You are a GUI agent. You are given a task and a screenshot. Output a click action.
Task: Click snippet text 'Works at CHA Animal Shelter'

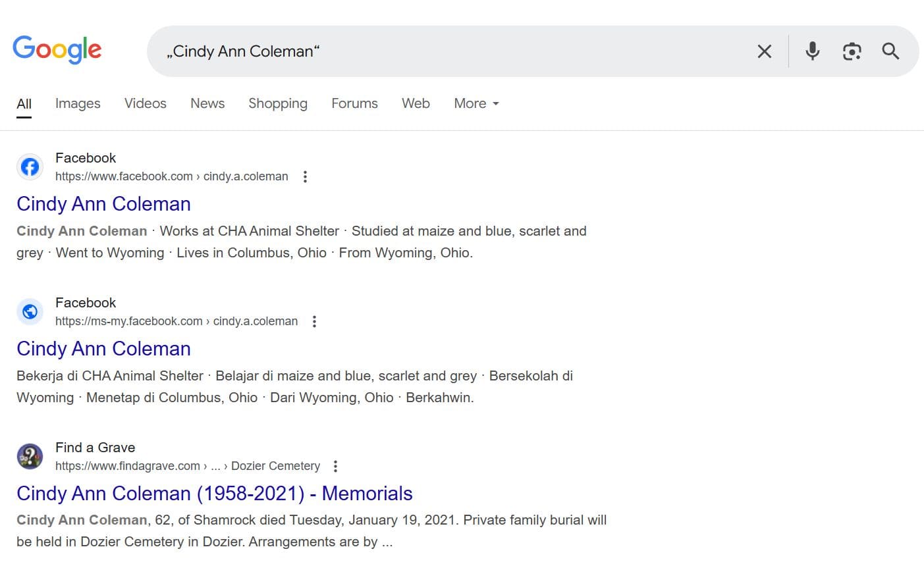[x=250, y=231]
